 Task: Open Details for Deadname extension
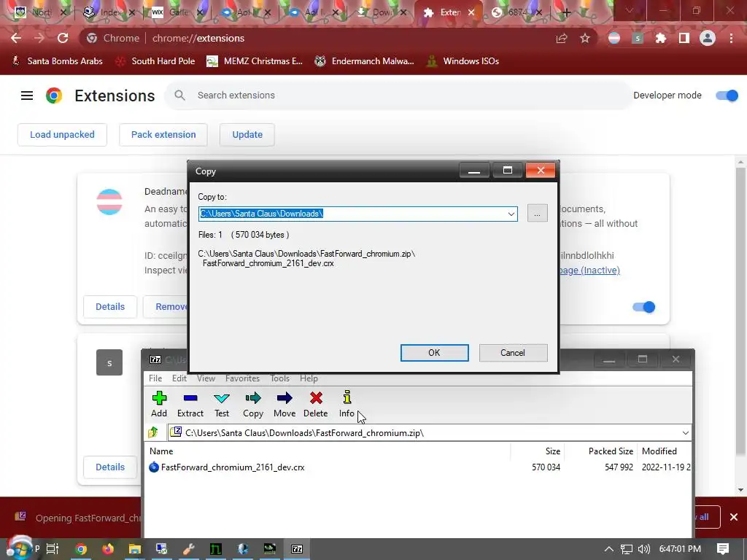pyautogui.click(x=110, y=307)
